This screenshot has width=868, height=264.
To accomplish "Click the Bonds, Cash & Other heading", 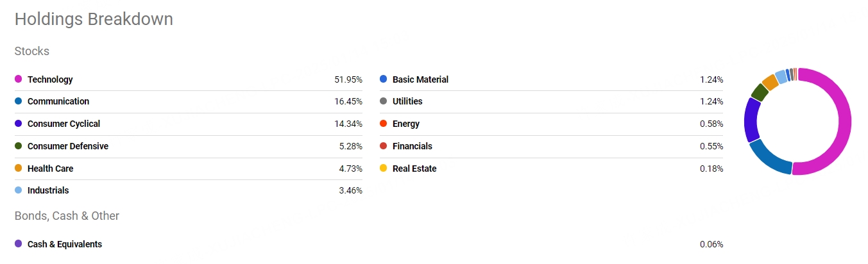I will (67, 216).
